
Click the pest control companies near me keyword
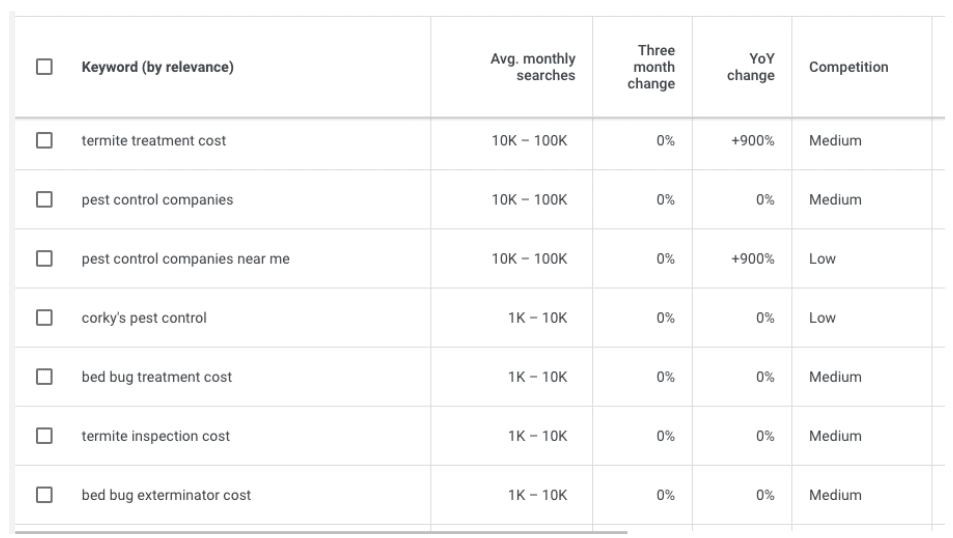click(x=185, y=259)
